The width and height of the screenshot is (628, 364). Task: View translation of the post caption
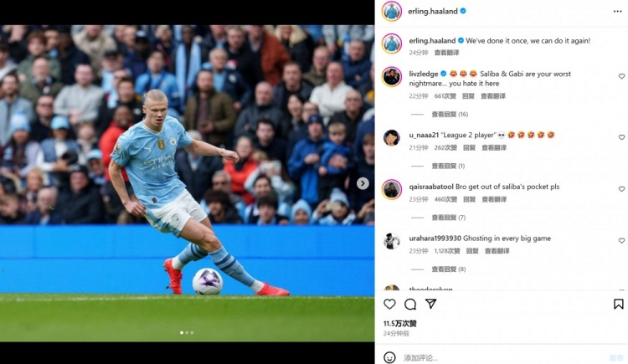click(446, 53)
